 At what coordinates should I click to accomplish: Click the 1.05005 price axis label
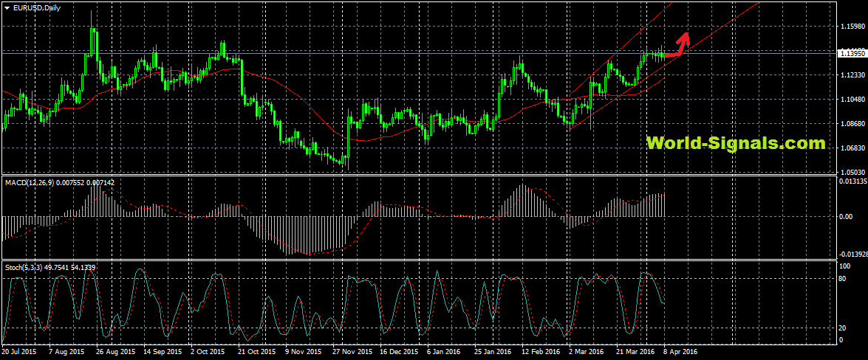click(x=852, y=171)
